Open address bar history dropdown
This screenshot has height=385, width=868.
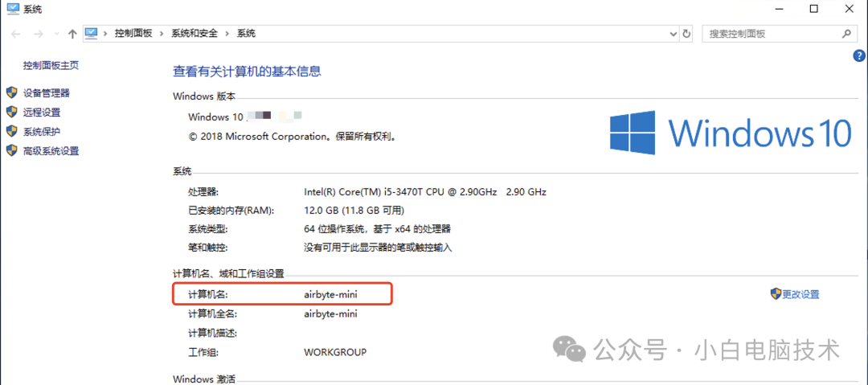tap(674, 34)
